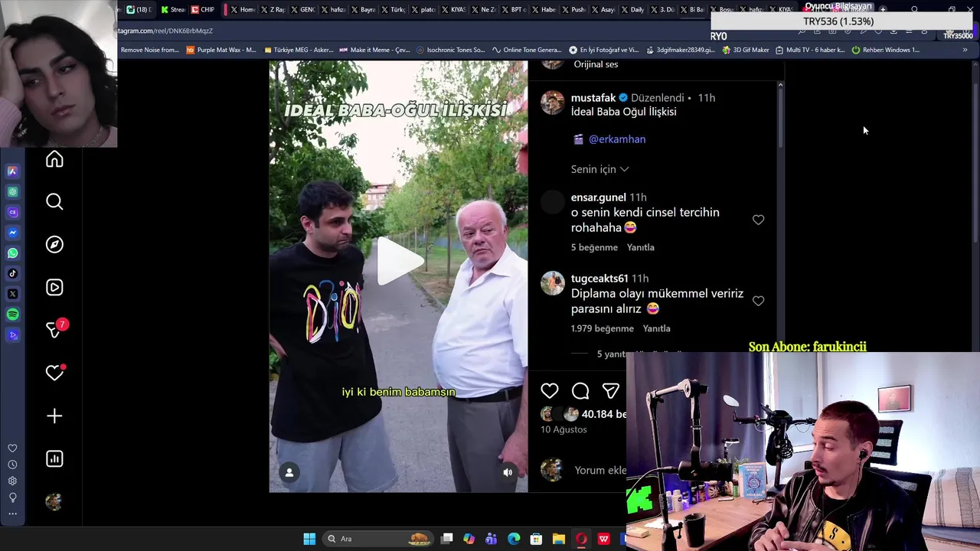Open the Instagram Search icon

tap(54, 201)
